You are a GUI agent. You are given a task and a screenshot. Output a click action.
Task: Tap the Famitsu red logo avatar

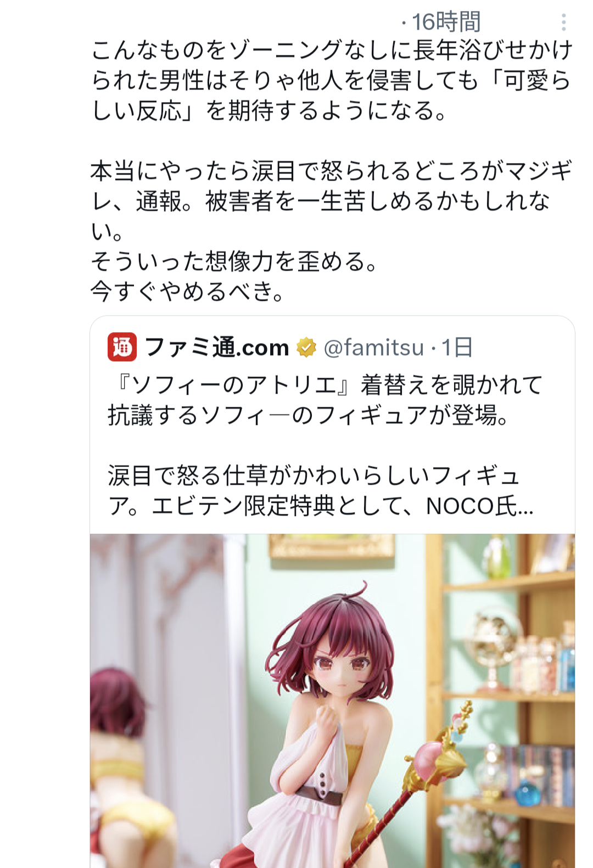point(122,347)
